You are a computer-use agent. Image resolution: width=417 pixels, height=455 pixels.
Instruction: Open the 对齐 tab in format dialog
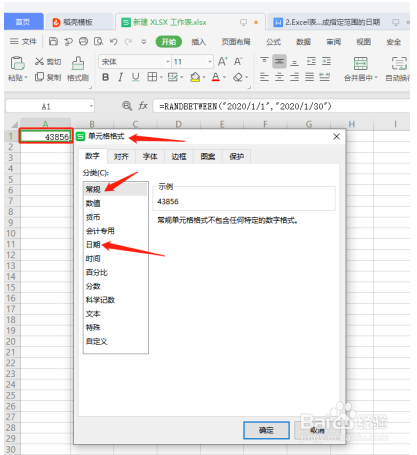coord(121,156)
